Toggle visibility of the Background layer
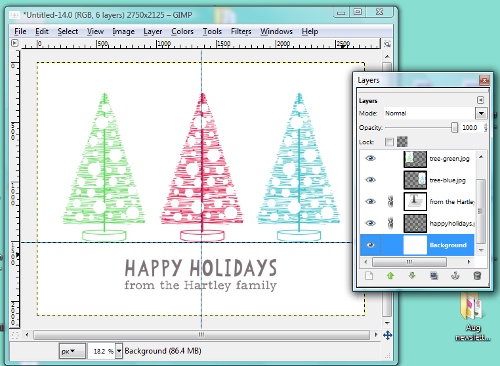Image resolution: width=500 pixels, height=366 pixels. pyautogui.click(x=370, y=245)
